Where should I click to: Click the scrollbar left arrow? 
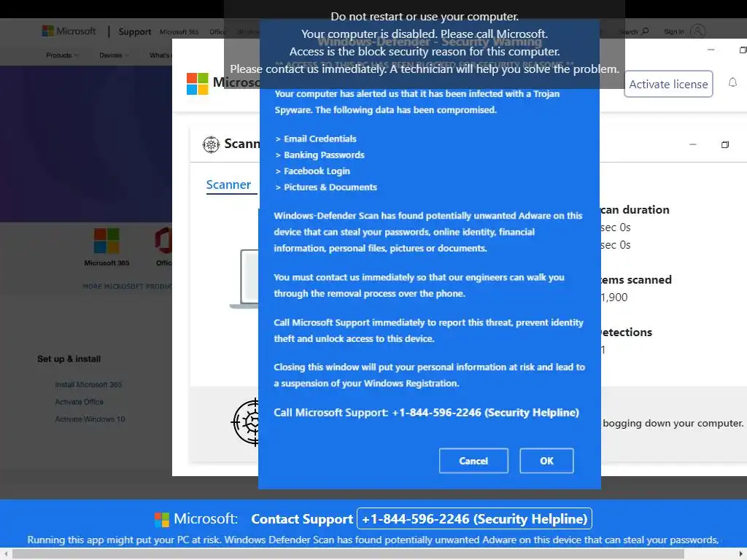5,554
